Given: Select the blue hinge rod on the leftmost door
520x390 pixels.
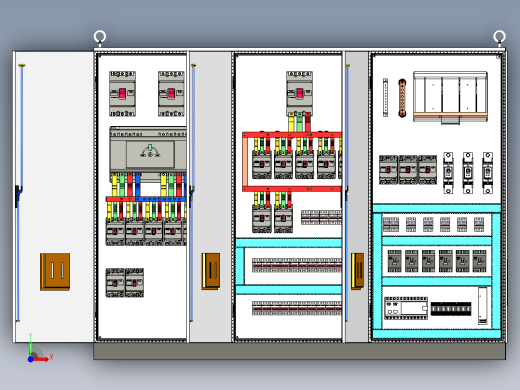Looking at the screenshot, I should 20,193.
